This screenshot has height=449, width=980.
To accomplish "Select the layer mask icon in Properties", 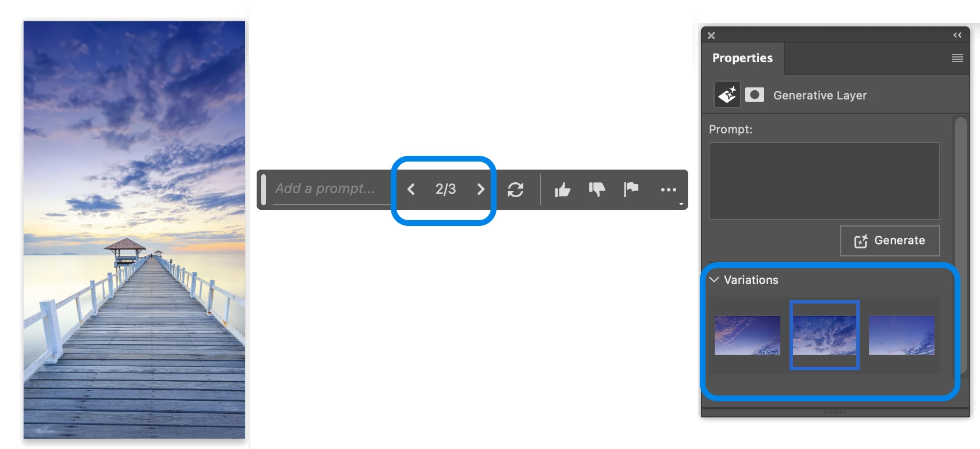I will [754, 94].
